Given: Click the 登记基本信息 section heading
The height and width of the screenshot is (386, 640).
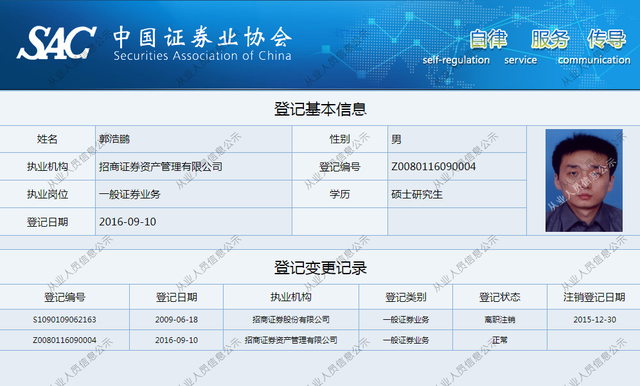Looking at the screenshot, I should tap(320, 109).
